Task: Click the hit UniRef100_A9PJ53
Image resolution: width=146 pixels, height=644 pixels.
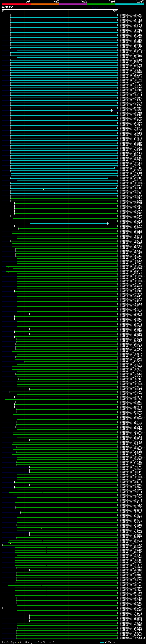Action: click(x=131, y=27)
